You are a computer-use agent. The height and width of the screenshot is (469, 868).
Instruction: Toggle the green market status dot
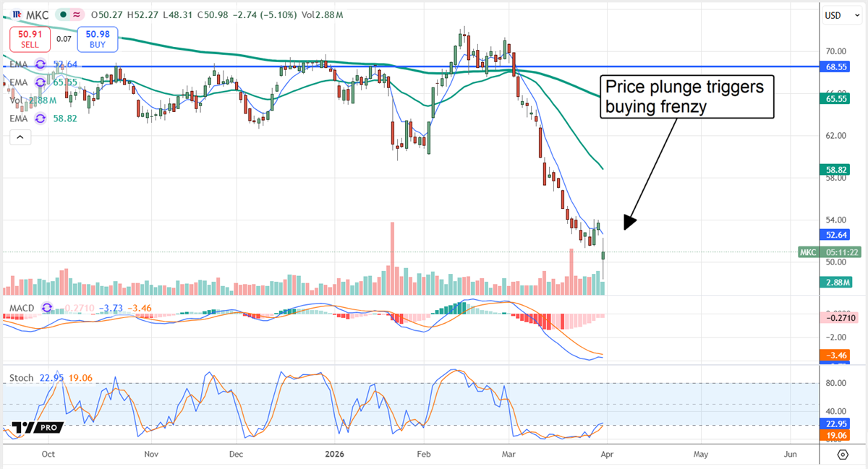point(64,14)
